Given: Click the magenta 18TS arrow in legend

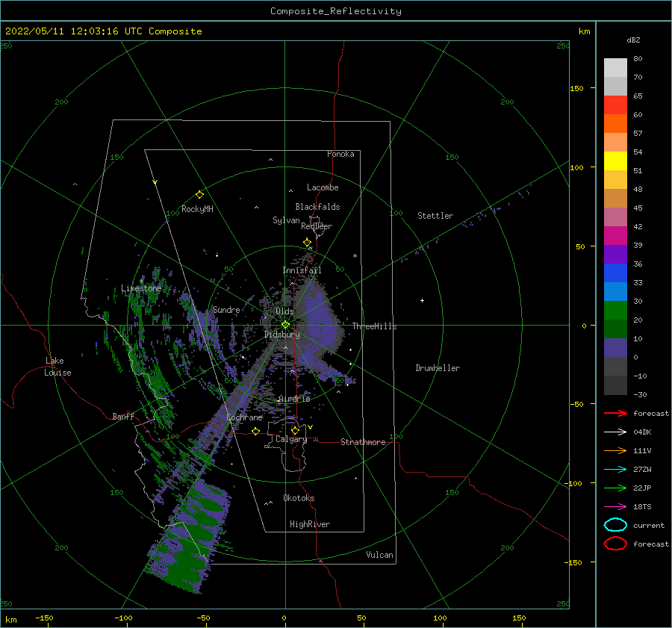Looking at the screenshot, I should (x=615, y=507).
